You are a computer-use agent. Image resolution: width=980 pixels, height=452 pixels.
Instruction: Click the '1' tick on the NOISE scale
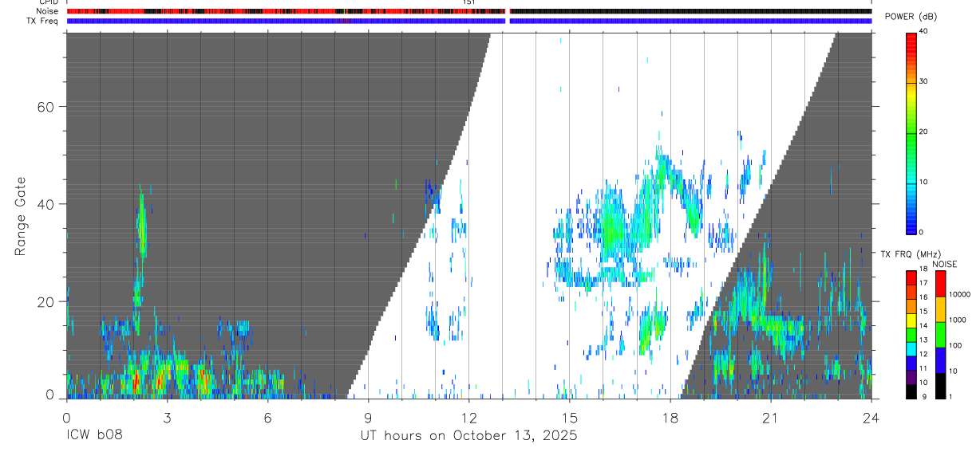pyautogui.click(x=951, y=396)
